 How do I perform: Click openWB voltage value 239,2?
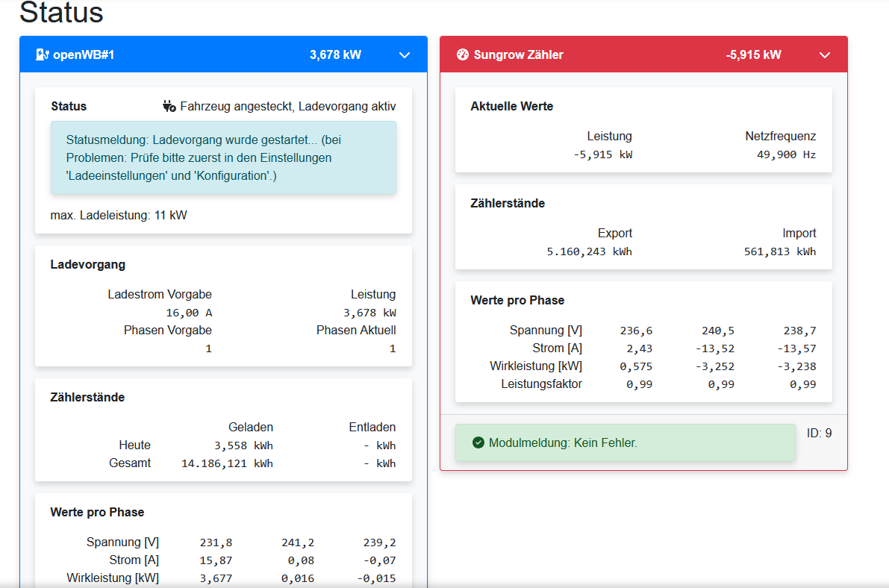[x=379, y=542]
